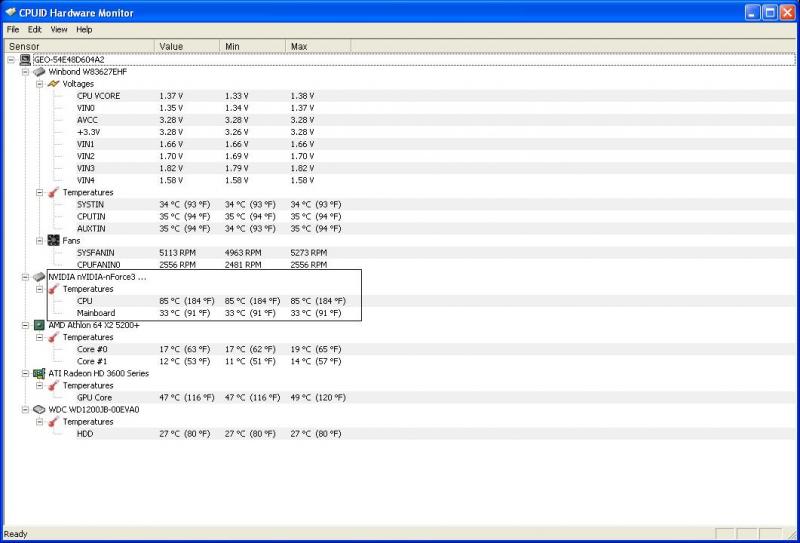Screen dimensions: 800x543
Task: Click the hard drive icon beside WDC
Action: (x=39, y=409)
